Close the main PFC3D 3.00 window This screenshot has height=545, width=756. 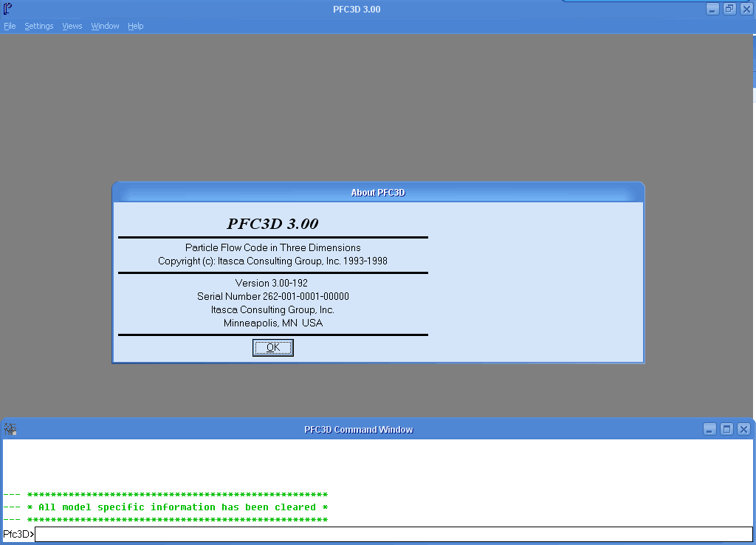(x=747, y=9)
